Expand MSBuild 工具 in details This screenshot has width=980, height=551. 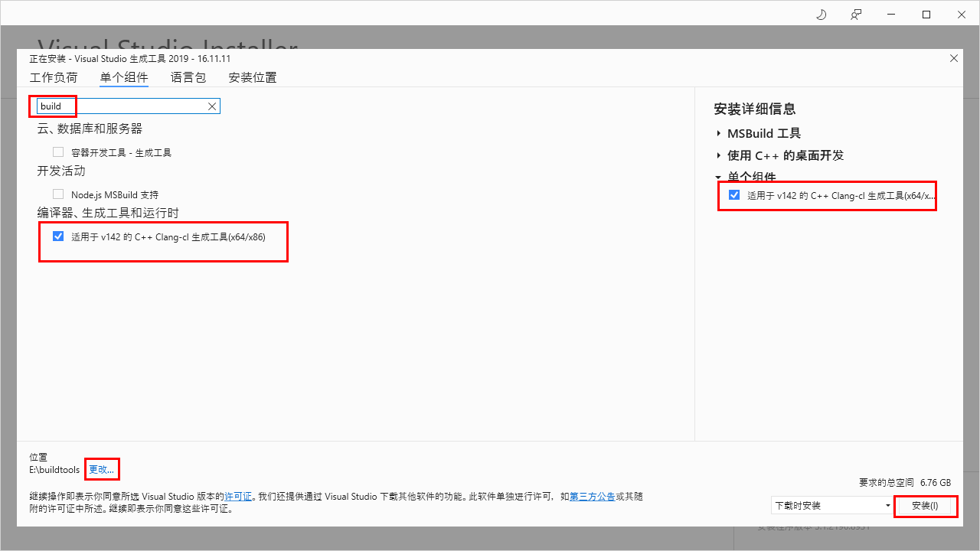pos(719,133)
